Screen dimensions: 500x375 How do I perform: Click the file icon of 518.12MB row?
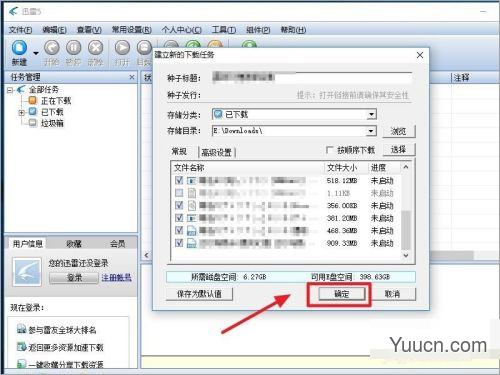pos(191,180)
